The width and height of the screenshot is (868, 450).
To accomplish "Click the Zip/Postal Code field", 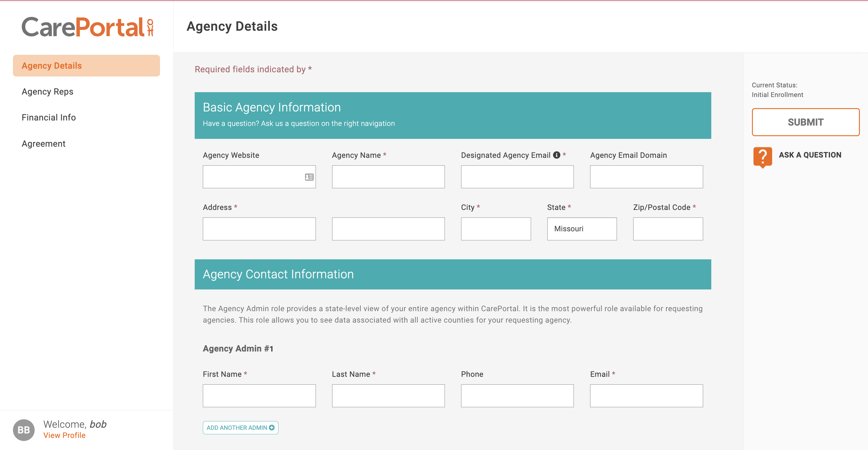I will tap(668, 229).
